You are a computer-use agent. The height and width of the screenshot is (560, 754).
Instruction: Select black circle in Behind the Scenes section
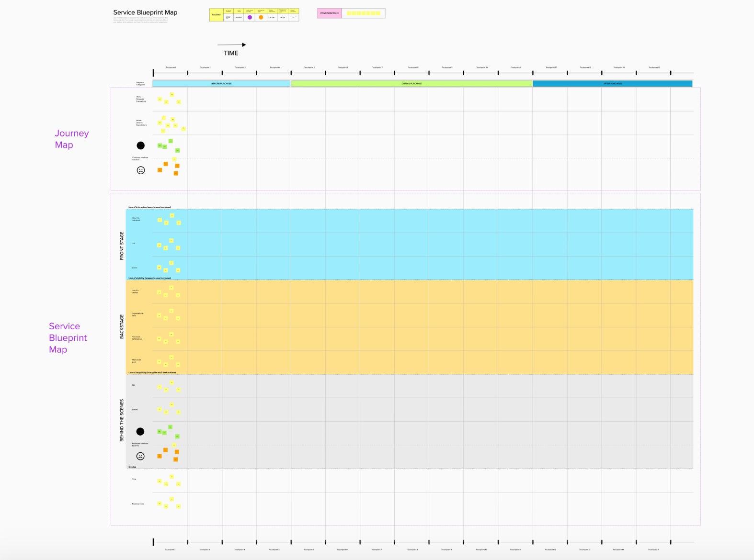[140, 432]
